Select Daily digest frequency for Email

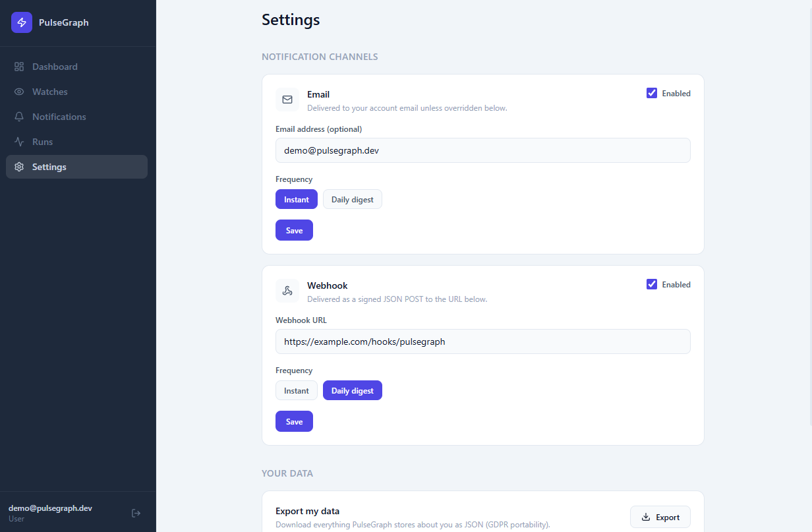(x=353, y=199)
